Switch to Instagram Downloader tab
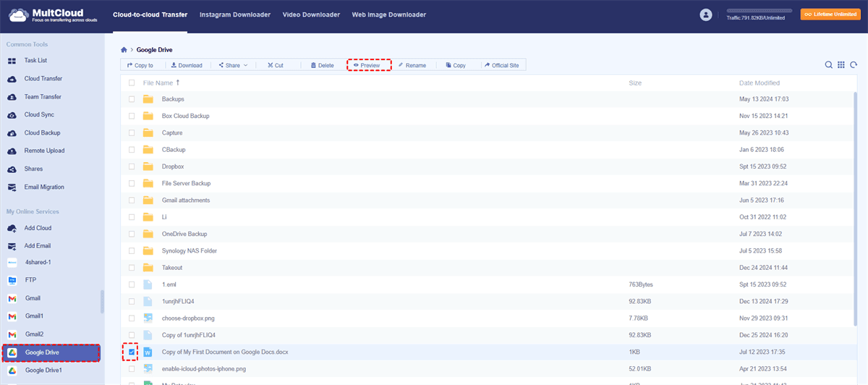This screenshot has width=868, height=385. [x=234, y=14]
